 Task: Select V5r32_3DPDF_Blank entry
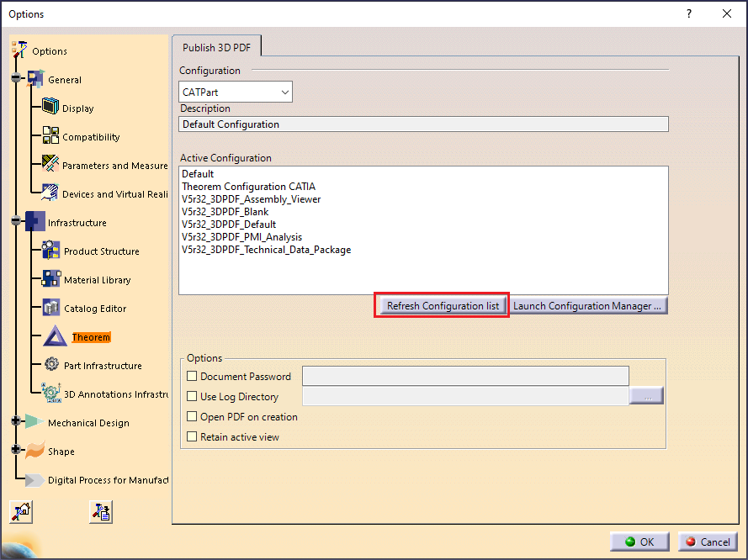(x=225, y=212)
